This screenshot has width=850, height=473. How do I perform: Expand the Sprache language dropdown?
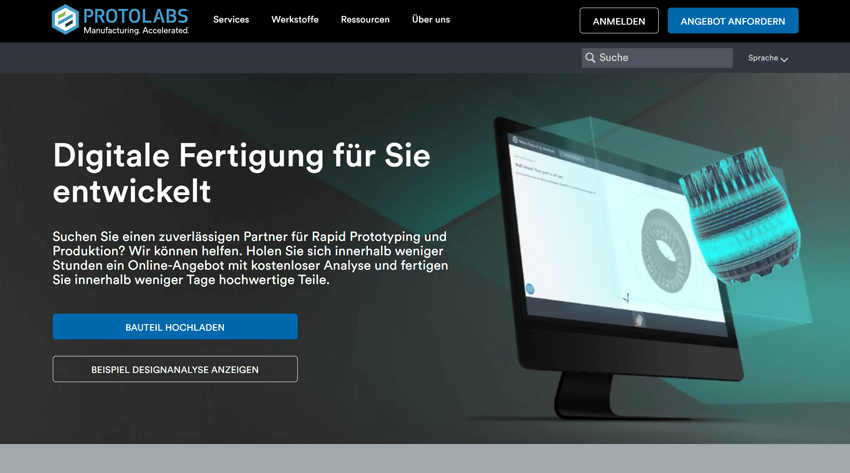768,58
